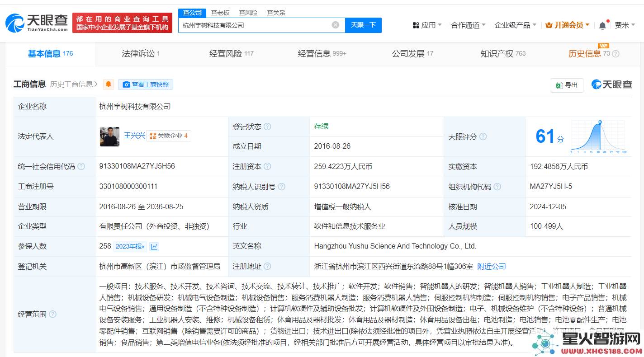This screenshot has height=357, width=644.
Task: Select credit code 91330108MA27YJ5H56 under 统一社会信用代码
Action: (x=137, y=166)
